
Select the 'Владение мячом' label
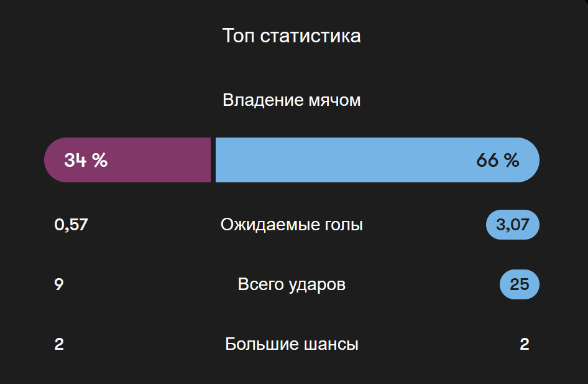click(292, 100)
